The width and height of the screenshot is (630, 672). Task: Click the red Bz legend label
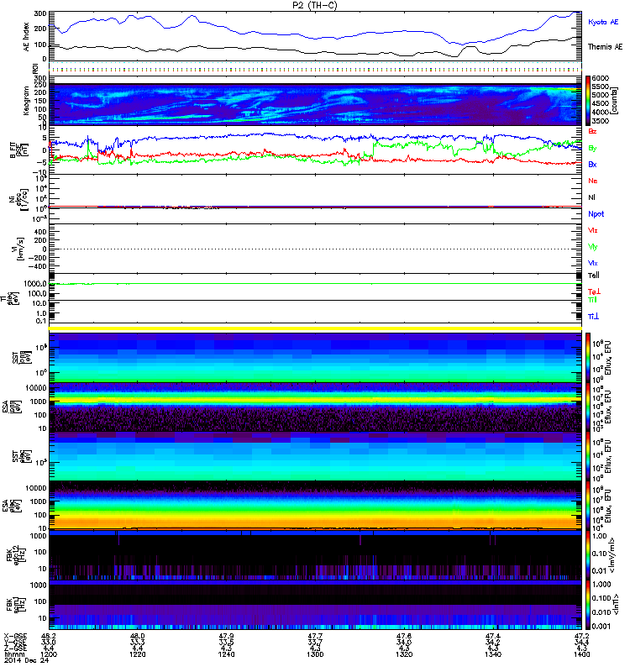point(592,131)
